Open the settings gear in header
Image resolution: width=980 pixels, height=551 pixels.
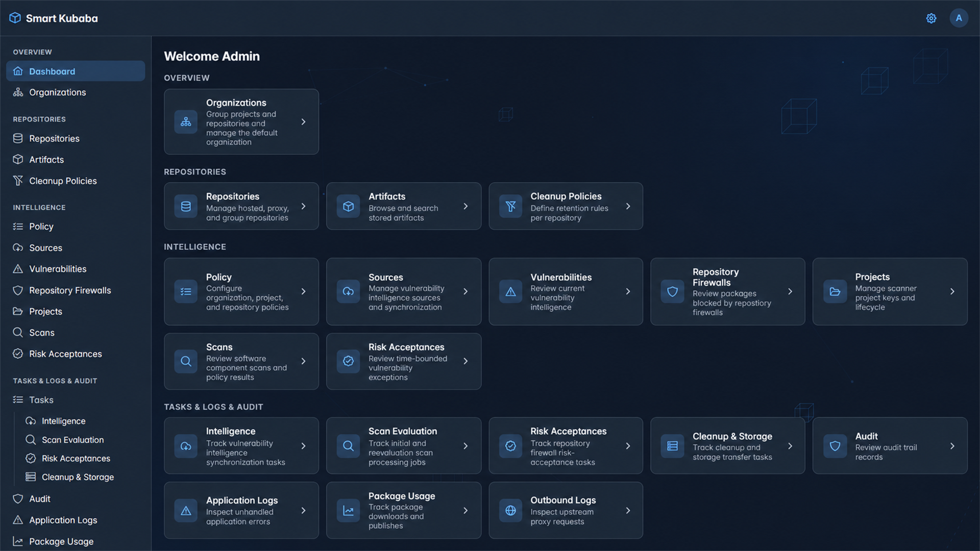931,18
